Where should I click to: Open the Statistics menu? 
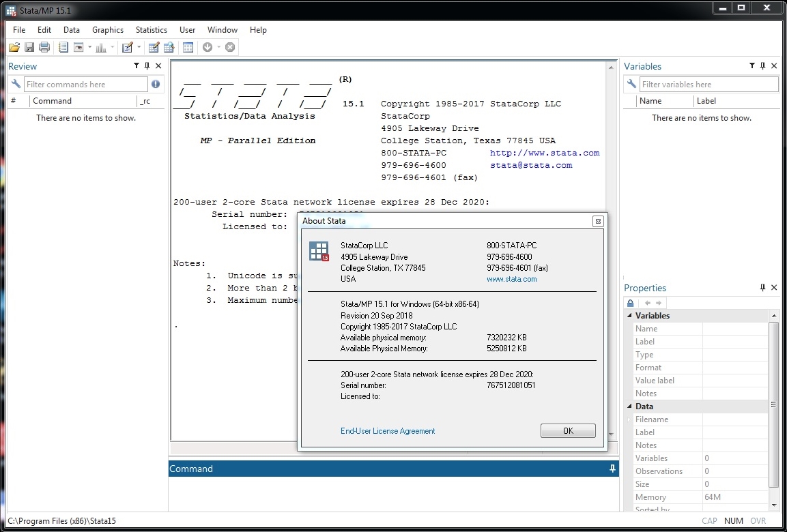152,30
